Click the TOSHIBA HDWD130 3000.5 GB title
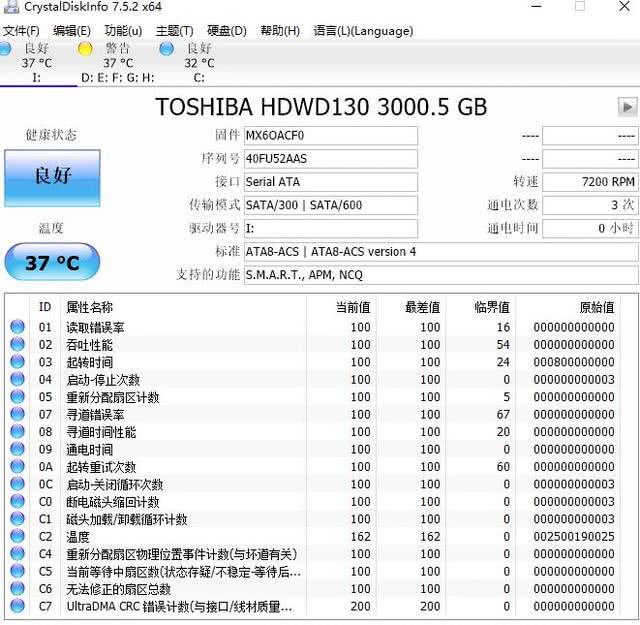 pos(321,107)
